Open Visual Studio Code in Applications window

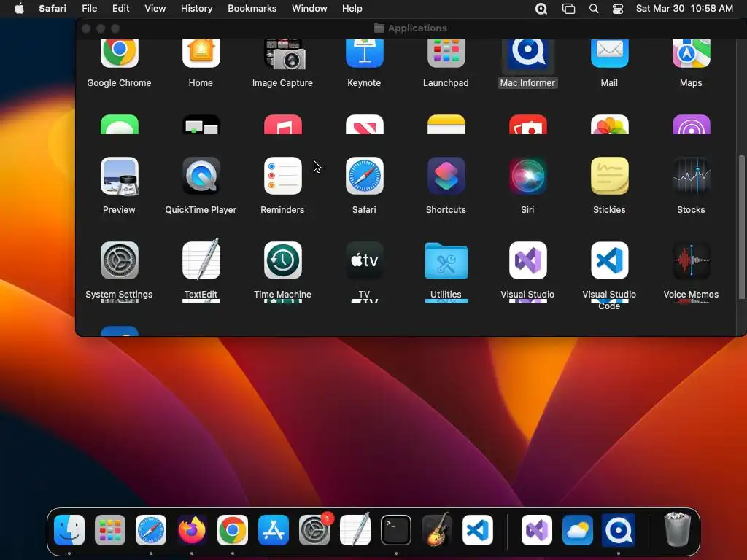(609, 260)
